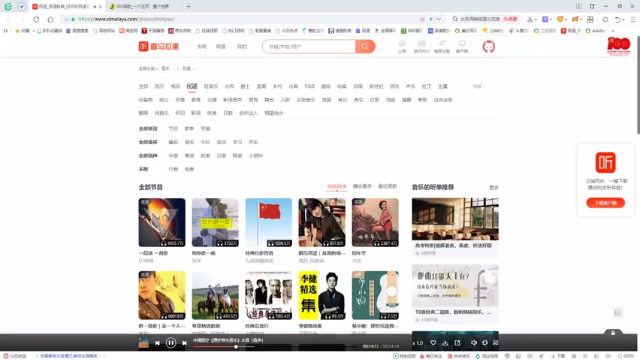Open bookmarks bar overflow chevron
640x360 pixels.
point(613,31)
